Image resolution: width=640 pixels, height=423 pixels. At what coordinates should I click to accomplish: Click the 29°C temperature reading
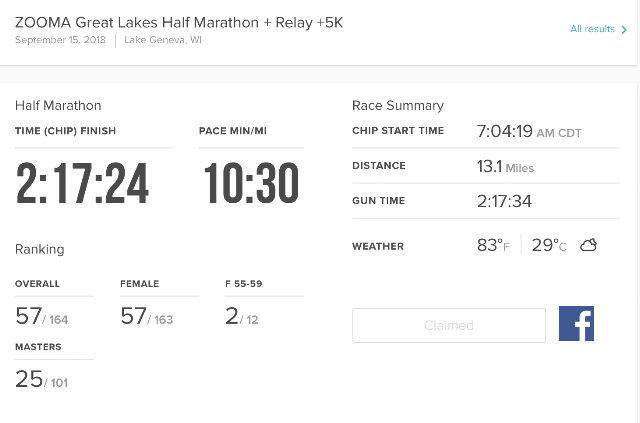[x=549, y=245]
